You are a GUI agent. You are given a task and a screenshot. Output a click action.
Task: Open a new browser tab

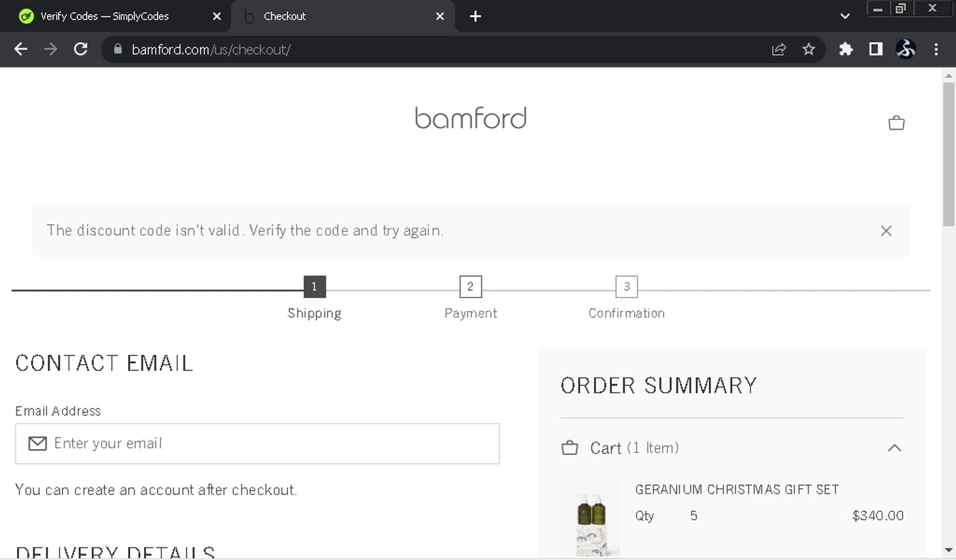tap(475, 16)
